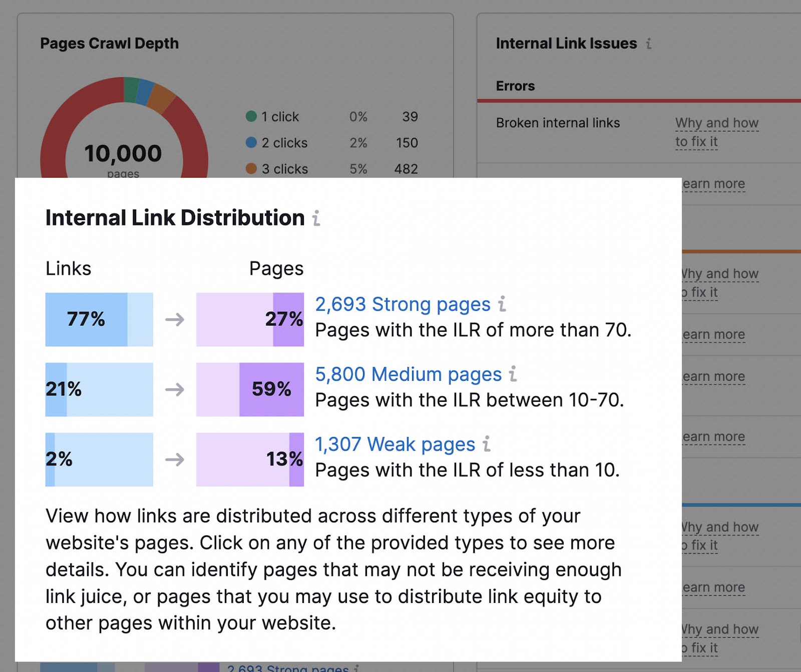Click the donut chart center showing 10,000 pages
This screenshot has height=672, width=801.
pos(123,153)
